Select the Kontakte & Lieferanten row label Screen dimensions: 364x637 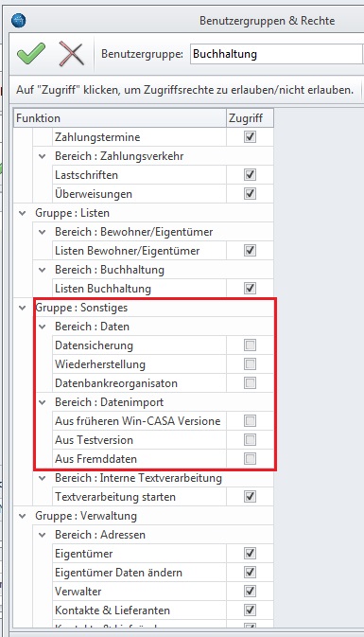pos(113,610)
